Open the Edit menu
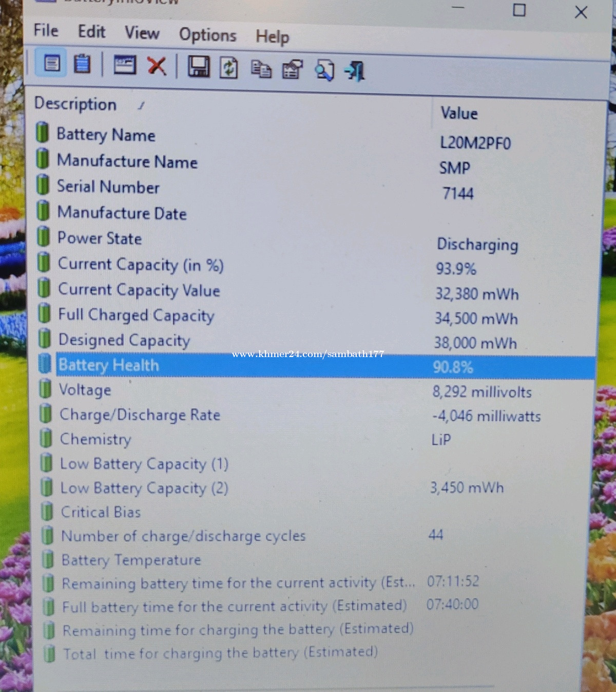 [x=91, y=32]
